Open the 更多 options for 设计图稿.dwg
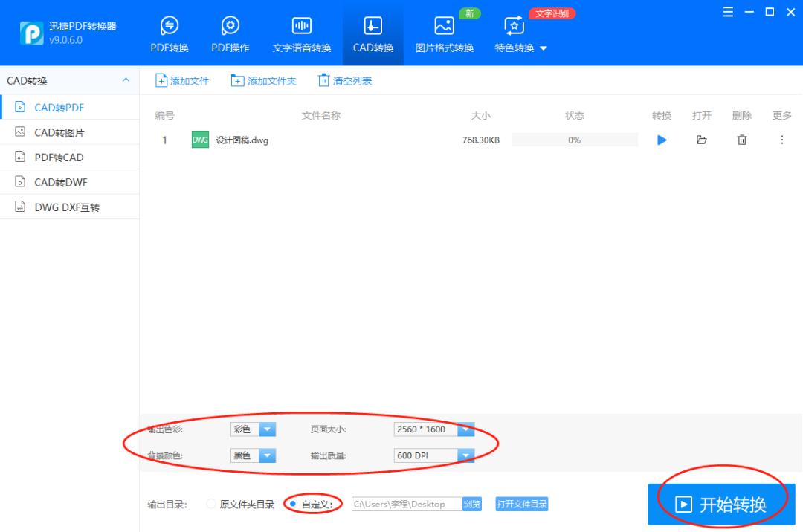This screenshot has width=803, height=532. [780, 139]
